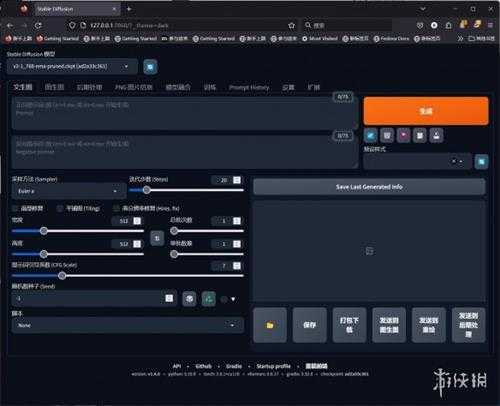The image size is (500, 406).
Task: Click the 保存 (Save) button
Action: (x=310, y=325)
